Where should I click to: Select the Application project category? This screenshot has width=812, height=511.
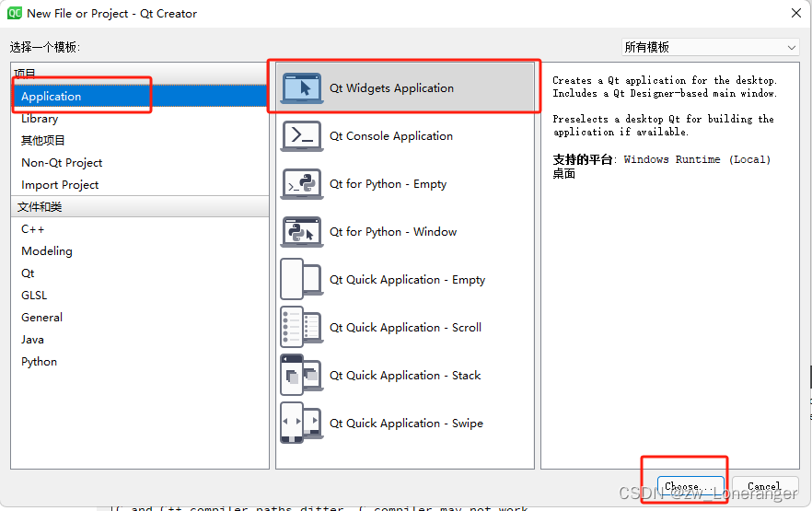click(140, 97)
